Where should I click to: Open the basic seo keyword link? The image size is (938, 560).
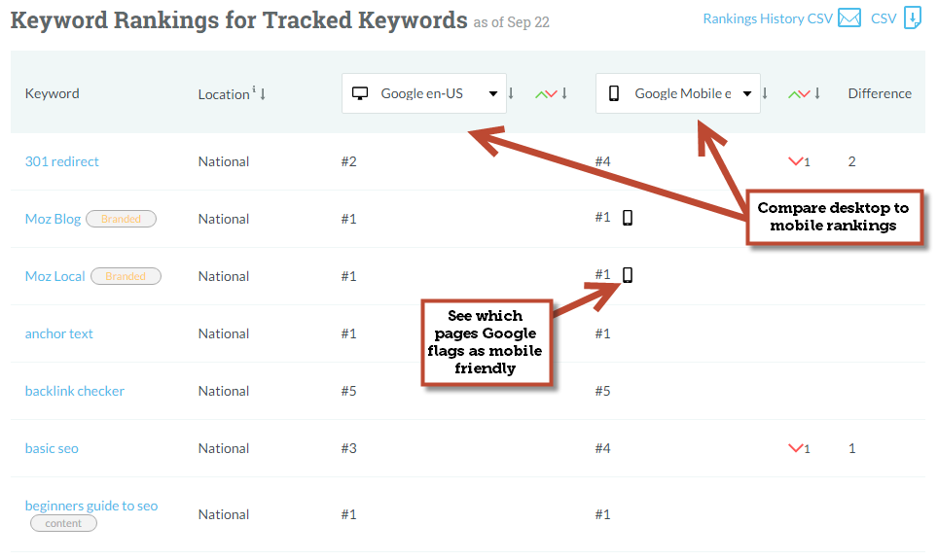tap(52, 448)
